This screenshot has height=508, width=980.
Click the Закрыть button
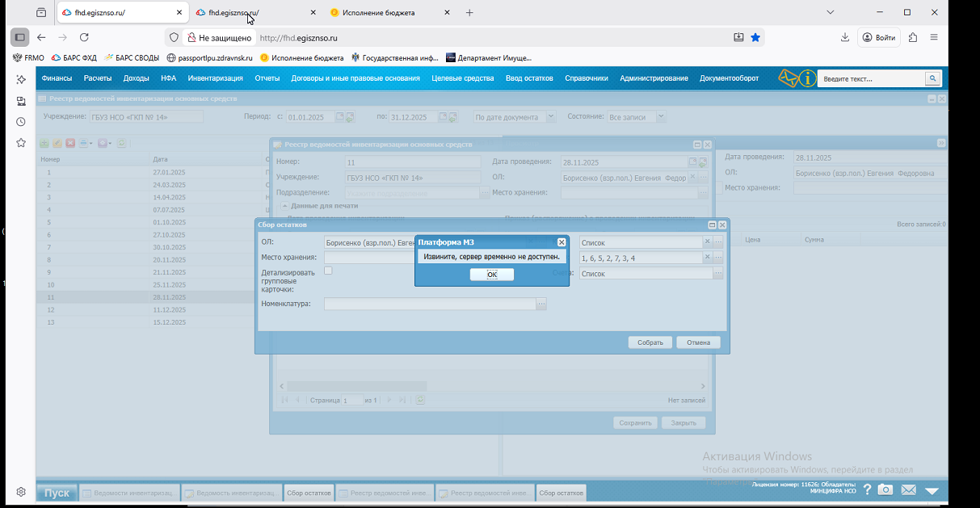(683, 422)
